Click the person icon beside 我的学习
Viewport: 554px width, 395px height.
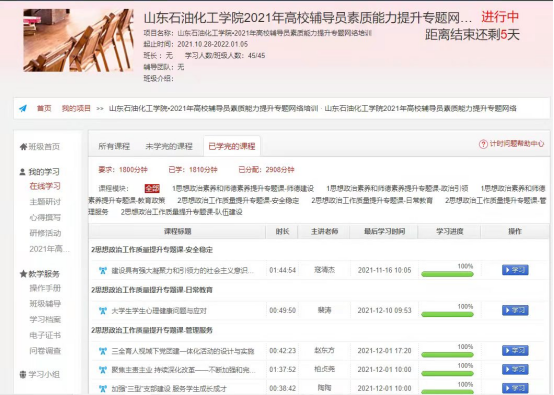[x=23, y=172]
